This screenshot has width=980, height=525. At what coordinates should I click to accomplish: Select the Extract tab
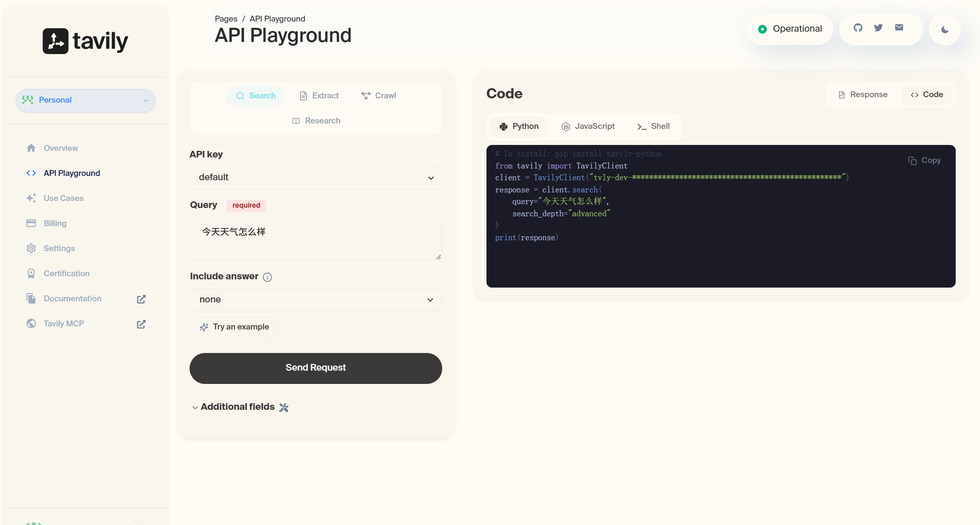319,96
